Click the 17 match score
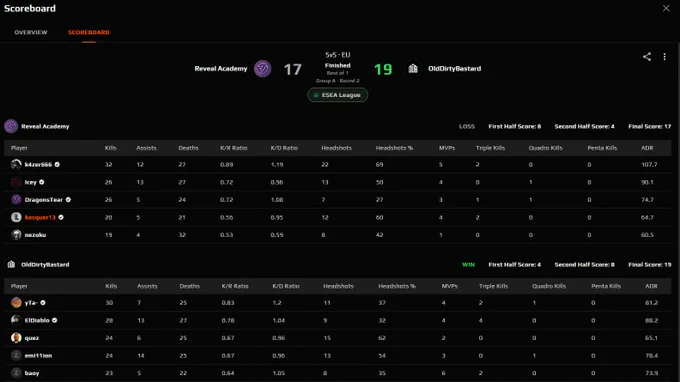Screen dimensions: 680x382 tap(292, 69)
